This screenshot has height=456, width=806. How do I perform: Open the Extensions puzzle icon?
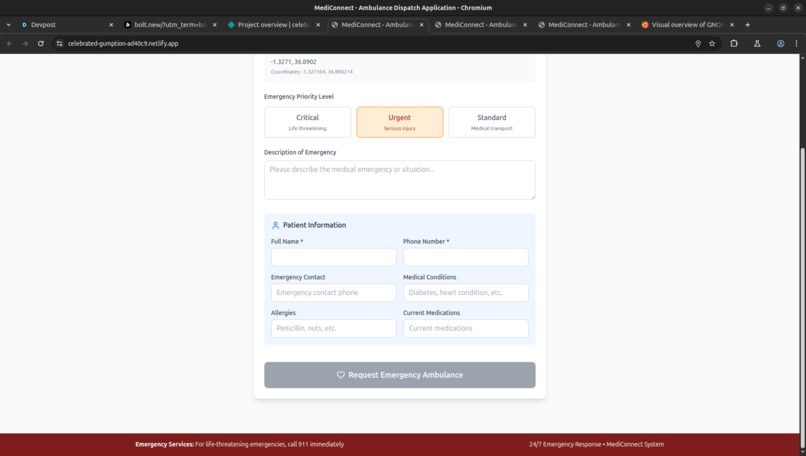pyautogui.click(x=734, y=44)
